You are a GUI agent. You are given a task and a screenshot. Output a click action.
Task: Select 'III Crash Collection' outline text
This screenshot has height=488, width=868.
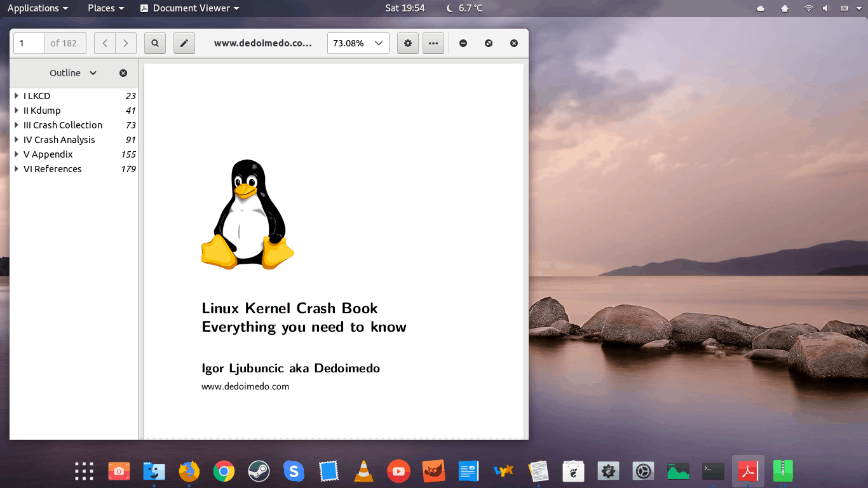(x=63, y=125)
